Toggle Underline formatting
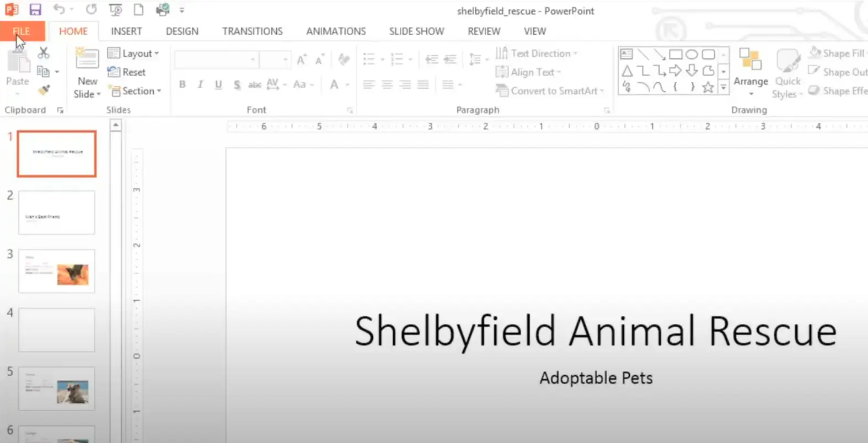This screenshot has height=443, width=868. pos(218,84)
